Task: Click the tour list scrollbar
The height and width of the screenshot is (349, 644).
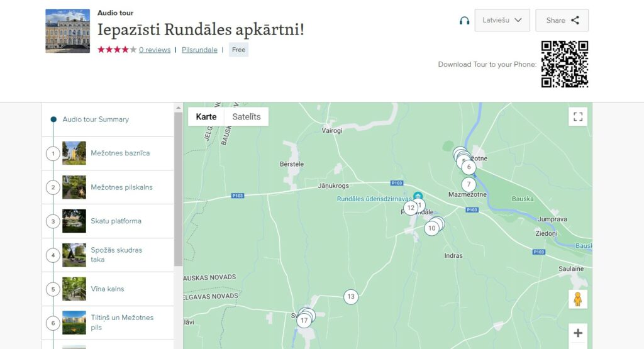Action: [x=179, y=189]
